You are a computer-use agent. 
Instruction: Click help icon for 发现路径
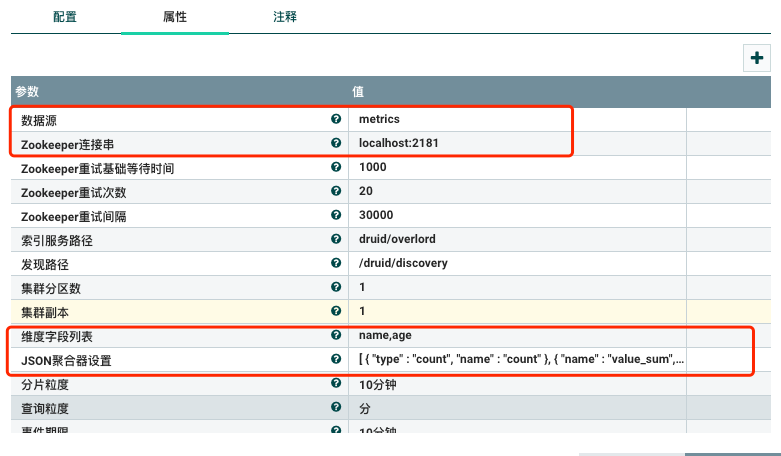coord(336,263)
